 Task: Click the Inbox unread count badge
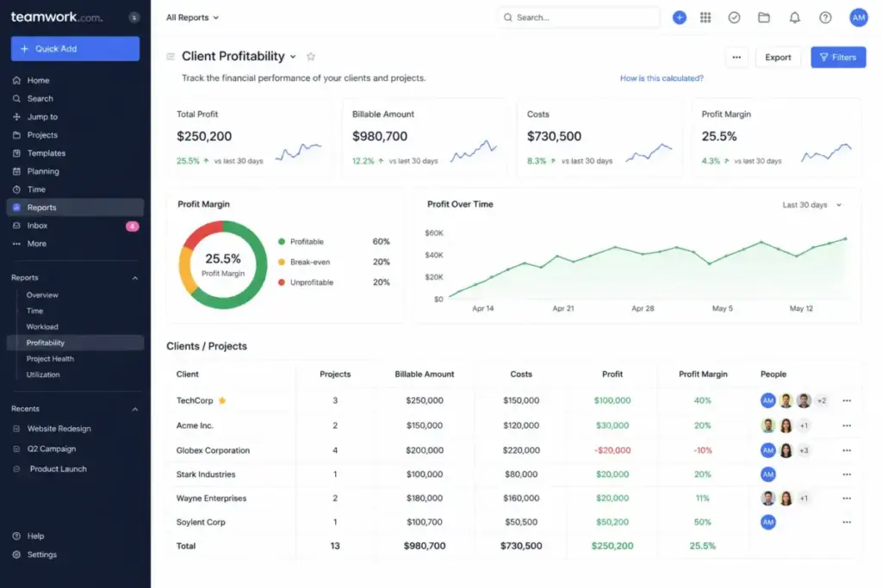point(132,226)
